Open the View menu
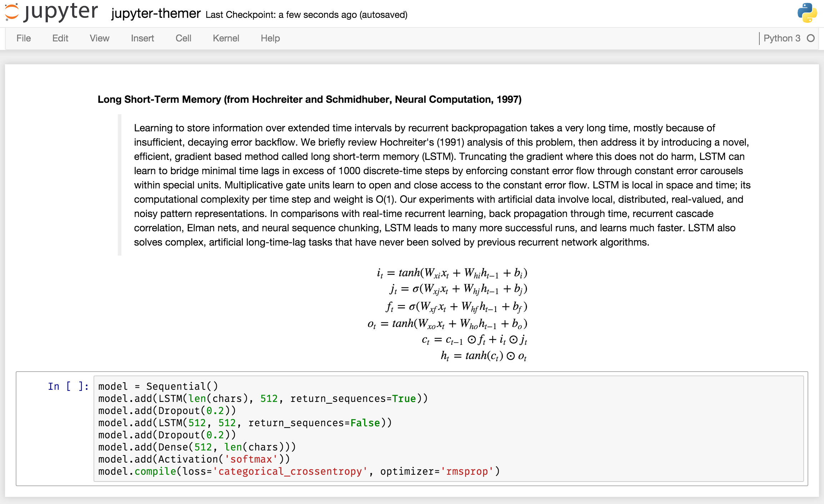The width and height of the screenshot is (824, 504). coord(99,38)
